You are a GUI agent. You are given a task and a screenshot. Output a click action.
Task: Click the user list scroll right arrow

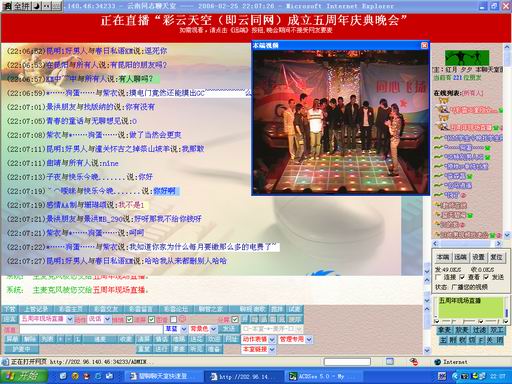click(498, 244)
